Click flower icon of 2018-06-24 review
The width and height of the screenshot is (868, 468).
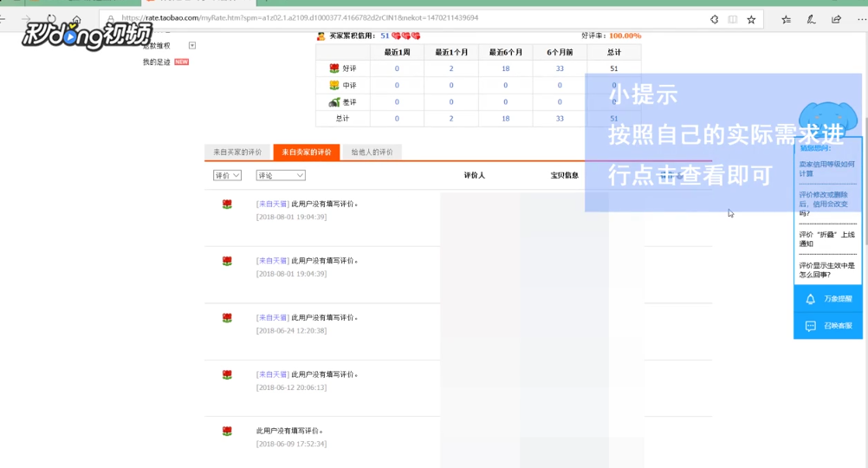click(x=227, y=318)
